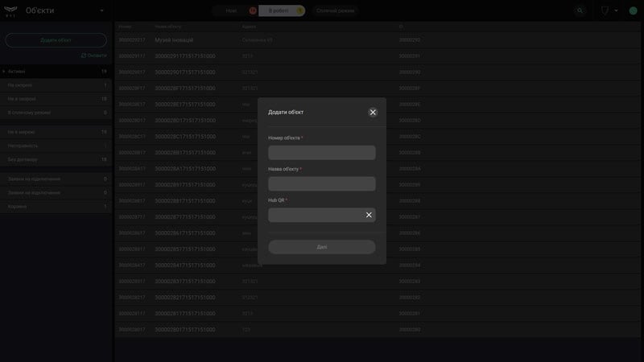The height and width of the screenshot is (362, 644).
Task: Open the green user avatar
Action: [x=633, y=10]
